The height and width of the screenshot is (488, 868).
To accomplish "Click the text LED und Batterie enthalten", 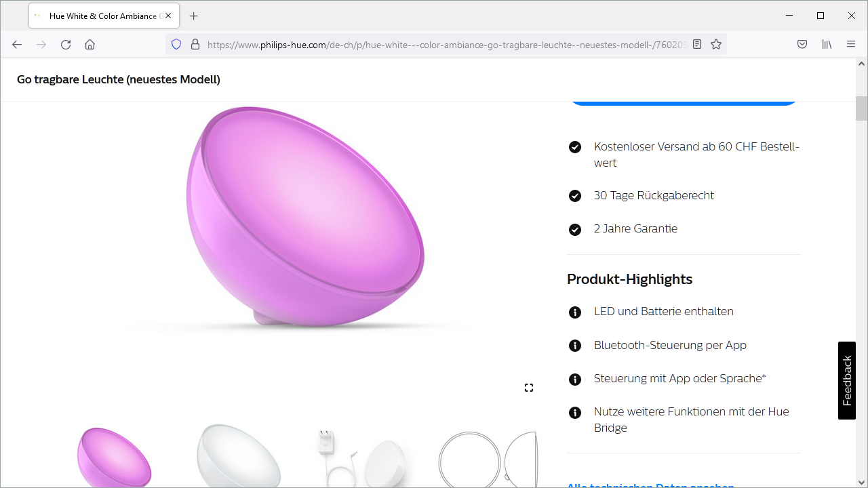I will click(x=664, y=311).
